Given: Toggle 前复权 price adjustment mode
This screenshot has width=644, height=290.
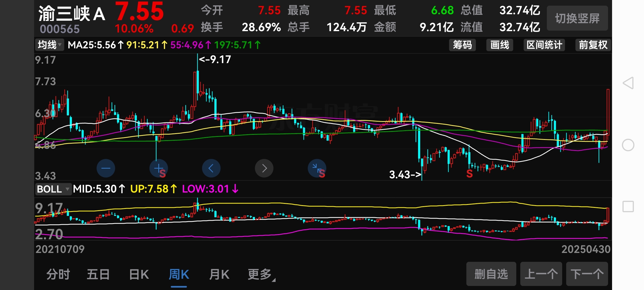Looking at the screenshot, I should 593,45.
